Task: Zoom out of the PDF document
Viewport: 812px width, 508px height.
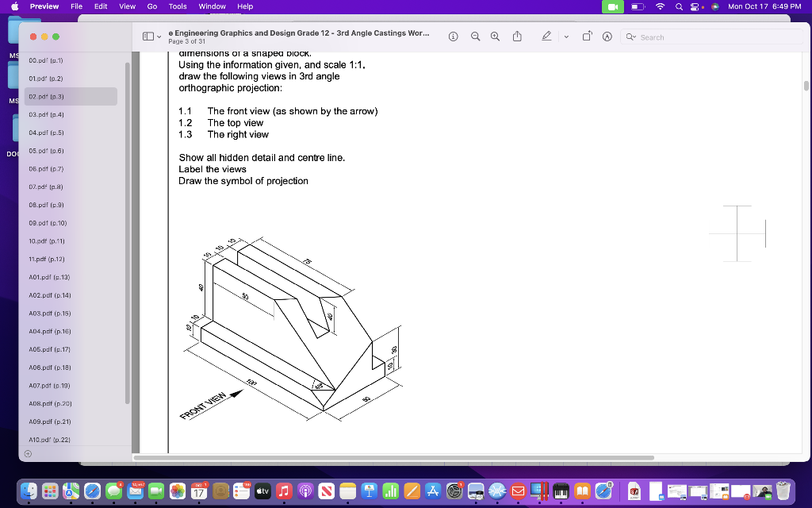Action: [475, 37]
